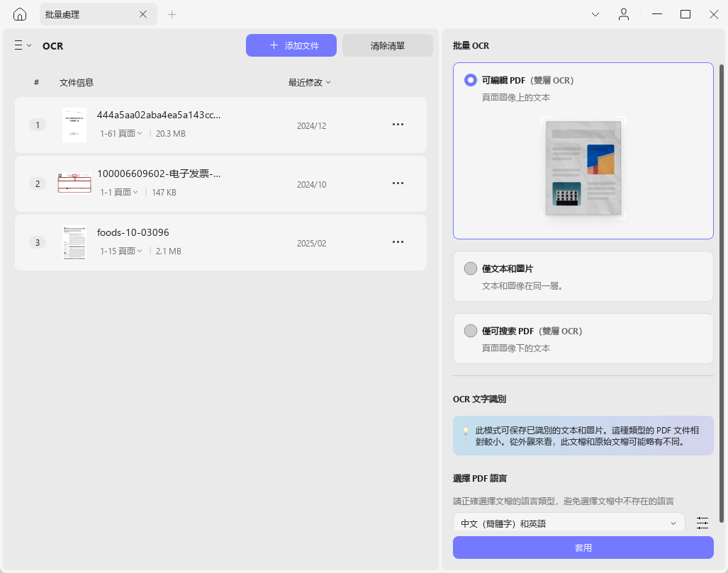Open more options for 444a5aa02aba4ea5a143cc file

[398, 125]
